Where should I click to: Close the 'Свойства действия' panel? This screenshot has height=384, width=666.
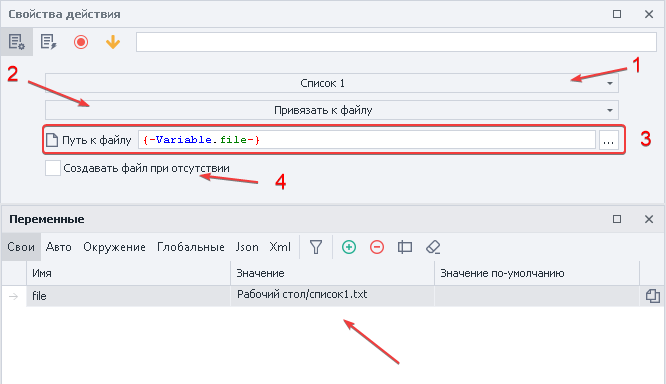point(649,14)
